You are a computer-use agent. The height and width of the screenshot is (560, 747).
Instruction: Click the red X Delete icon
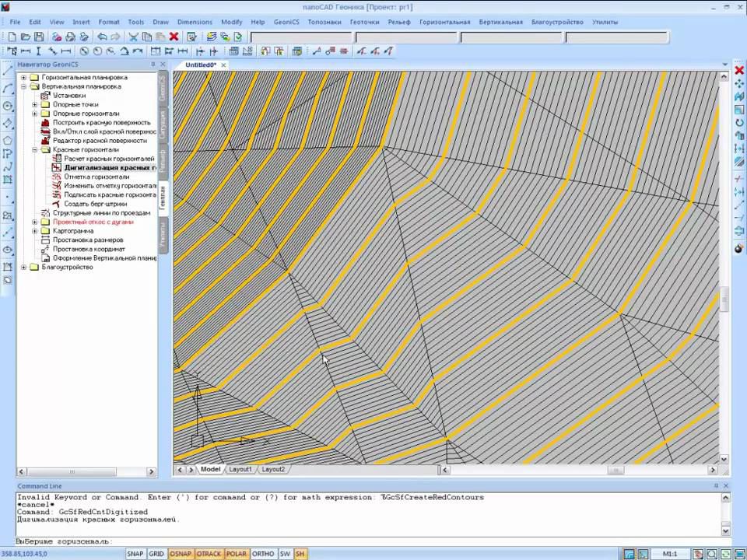pos(174,37)
